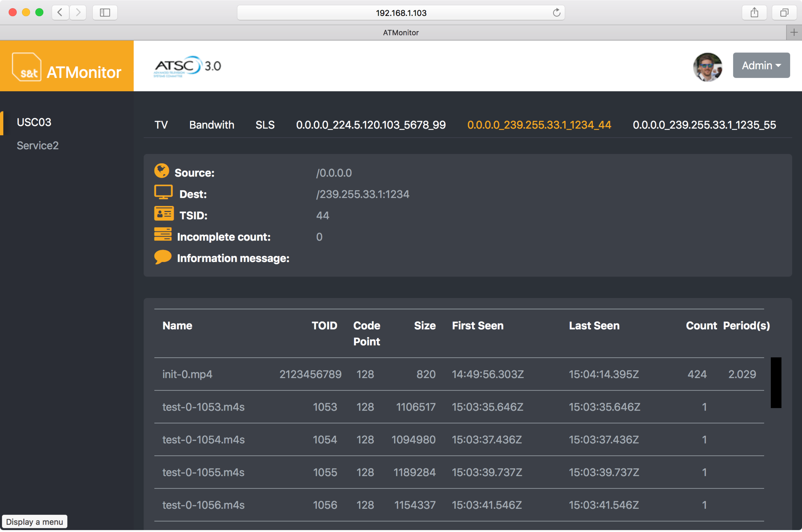Select USC03 service in sidebar

coord(34,122)
